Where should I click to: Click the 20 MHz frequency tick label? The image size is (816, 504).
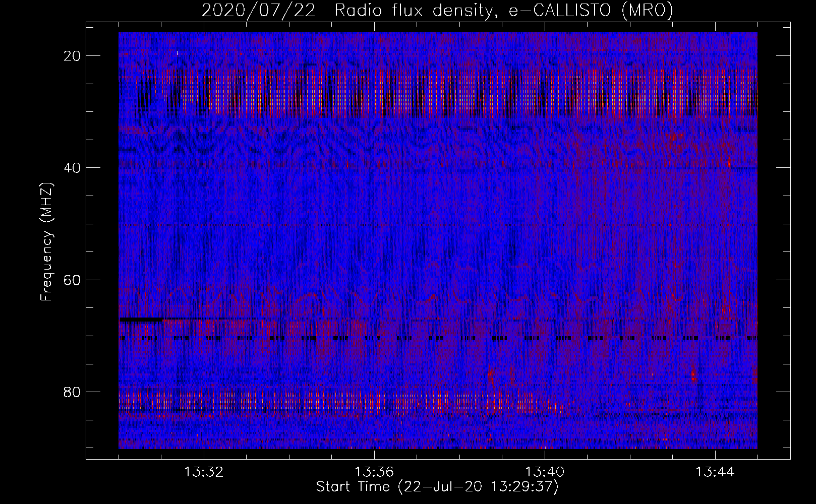point(73,55)
